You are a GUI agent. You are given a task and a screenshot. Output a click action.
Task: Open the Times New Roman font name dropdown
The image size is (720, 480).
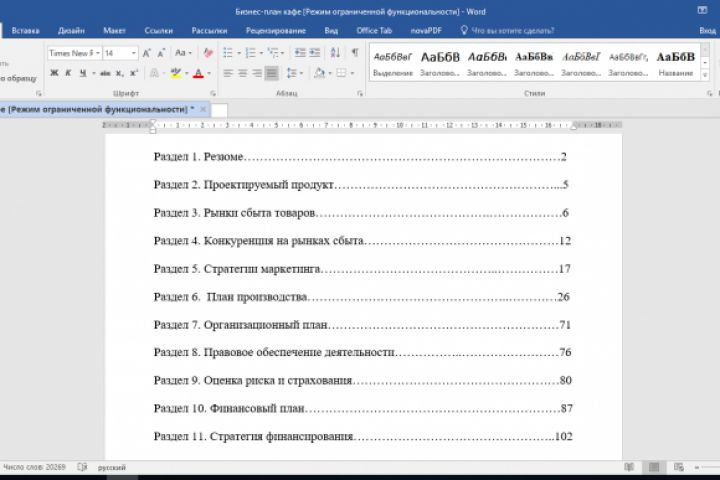click(97, 53)
